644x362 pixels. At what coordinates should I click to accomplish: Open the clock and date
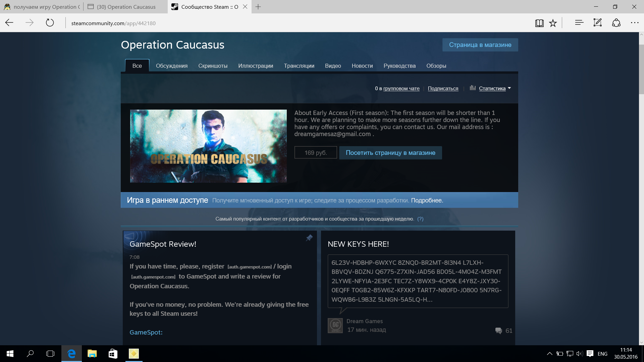pos(626,354)
